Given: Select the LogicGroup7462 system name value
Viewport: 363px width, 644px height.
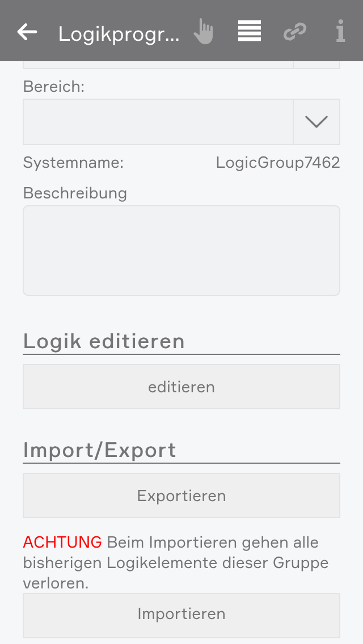Looking at the screenshot, I should click(278, 163).
